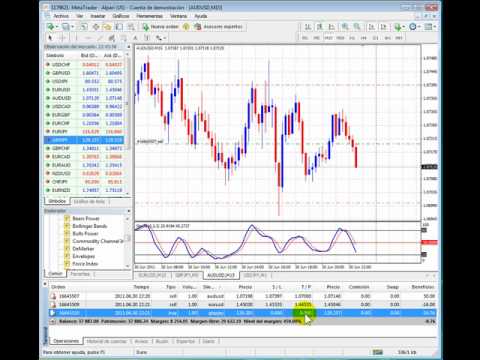Switch chart to candlestick mode
480x360 pixels.
[320, 27]
